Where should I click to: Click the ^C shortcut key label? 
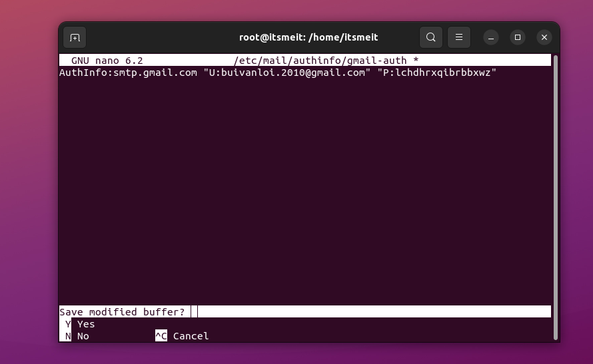[161, 336]
